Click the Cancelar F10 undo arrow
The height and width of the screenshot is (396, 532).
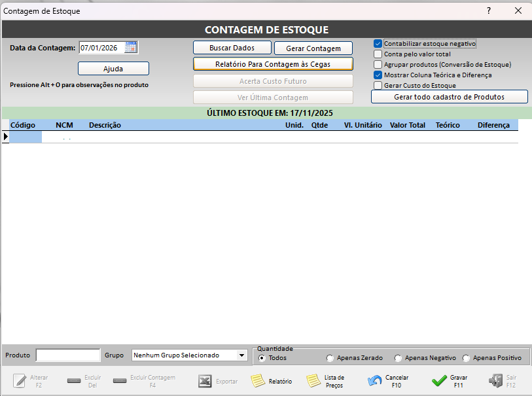375,381
